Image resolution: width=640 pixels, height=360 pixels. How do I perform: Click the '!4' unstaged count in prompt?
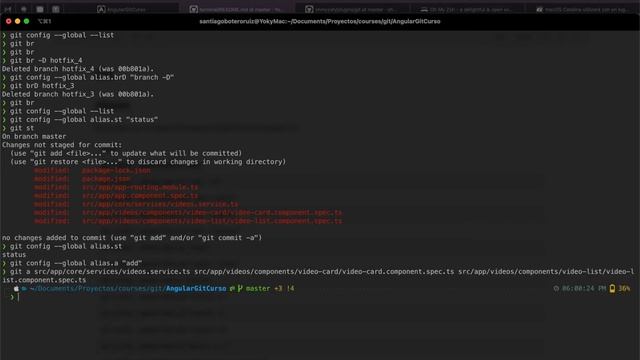point(290,289)
